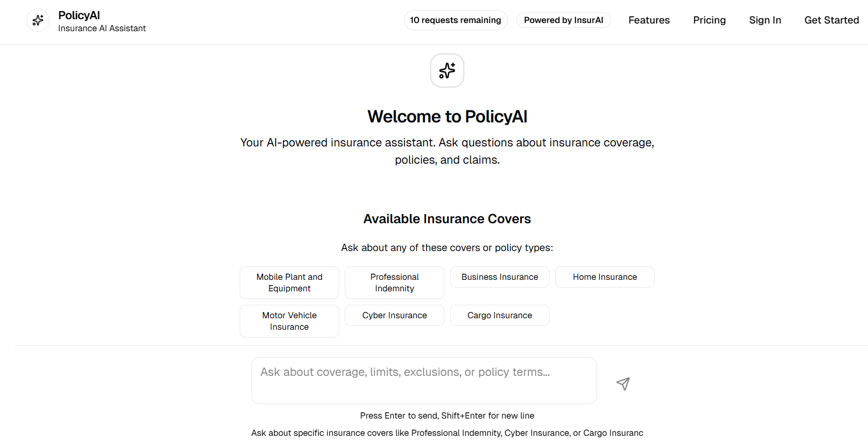The height and width of the screenshot is (444, 868).
Task: Click the 'Powered by InsurAI' badge
Action: 563,20
